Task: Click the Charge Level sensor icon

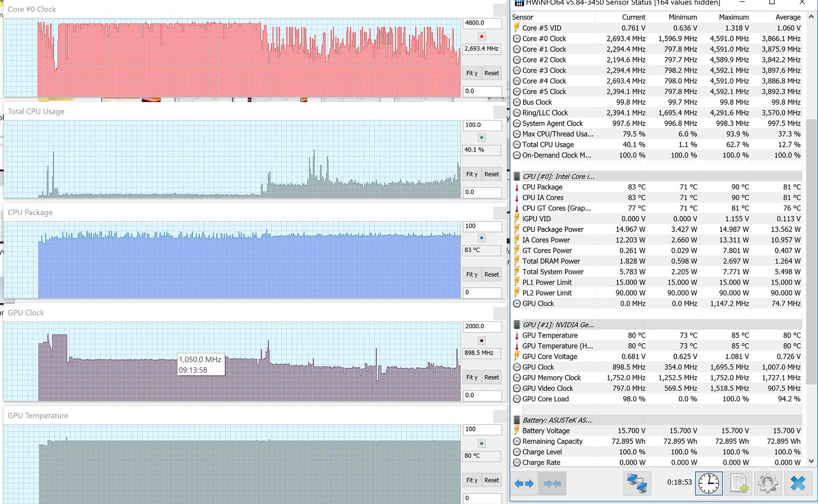Action: pos(517,452)
